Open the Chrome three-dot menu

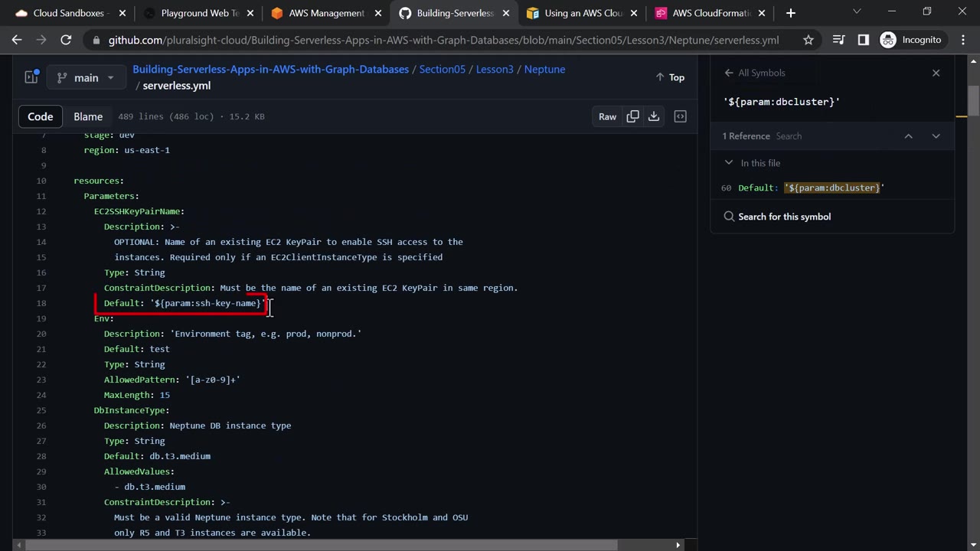pos(962,40)
